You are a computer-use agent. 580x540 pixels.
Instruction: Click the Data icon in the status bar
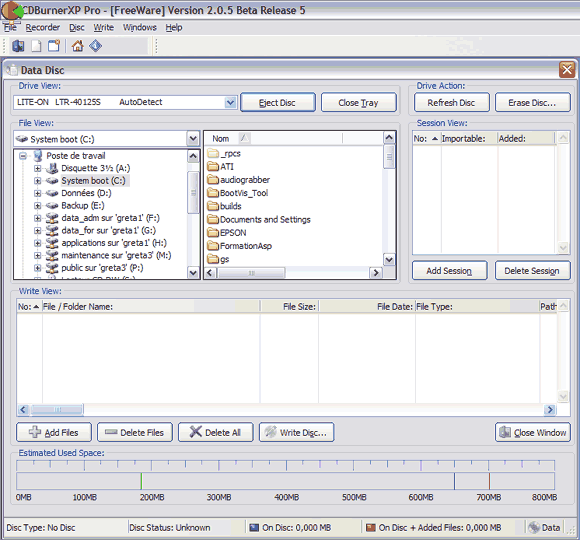534,527
